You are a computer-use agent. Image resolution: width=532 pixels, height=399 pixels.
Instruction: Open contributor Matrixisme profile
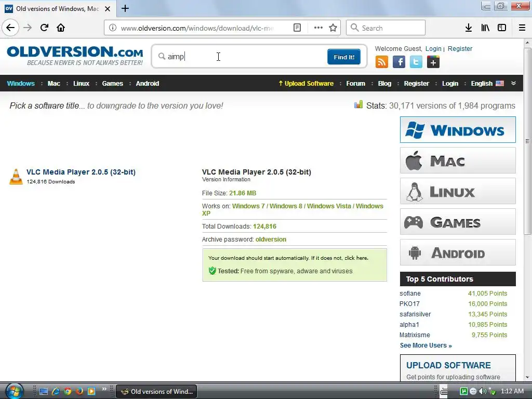coord(415,335)
